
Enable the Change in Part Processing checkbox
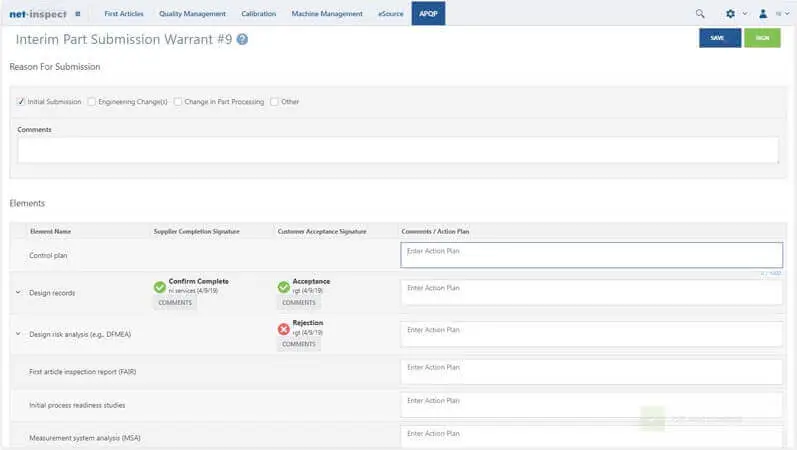click(178, 102)
